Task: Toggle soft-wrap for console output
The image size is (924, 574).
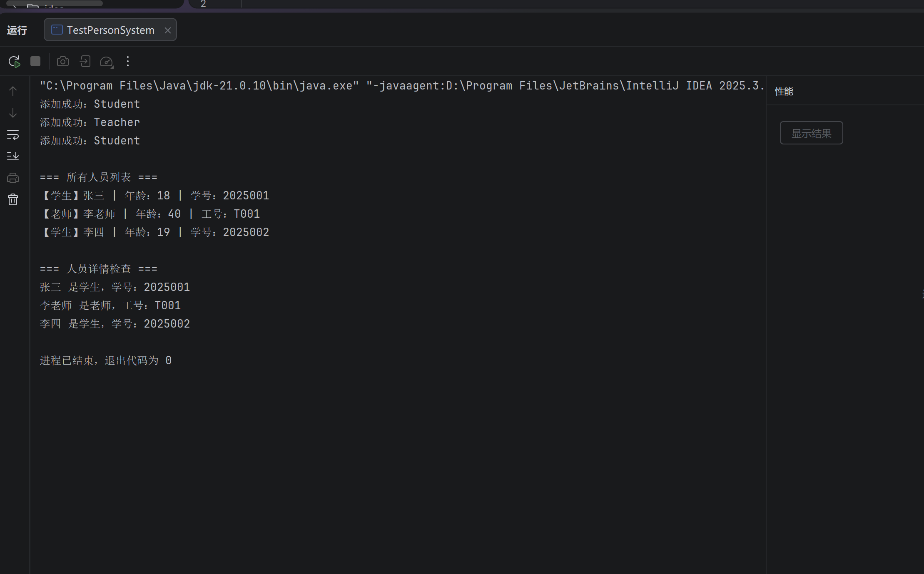Action: click(13, 134)
